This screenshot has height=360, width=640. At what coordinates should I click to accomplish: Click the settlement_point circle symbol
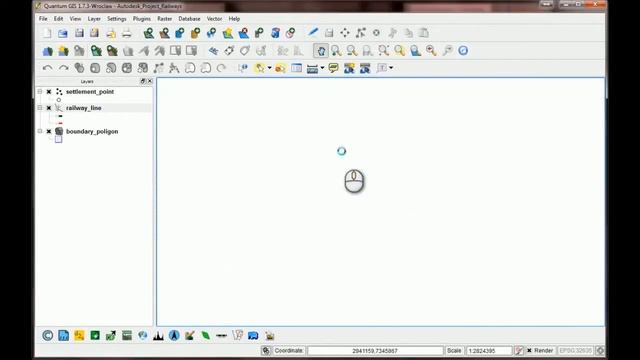point(59,100)
